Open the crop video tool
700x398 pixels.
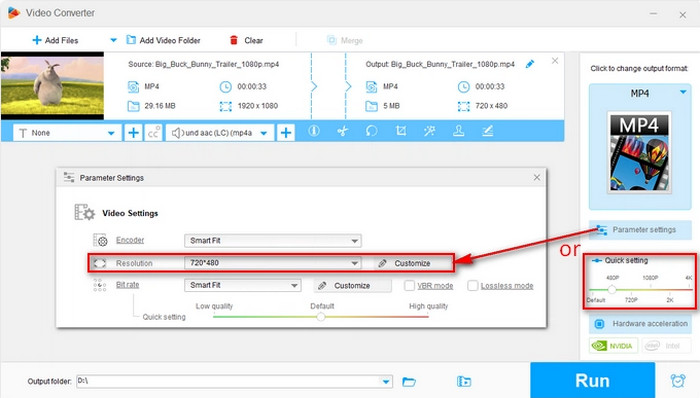(400, 131)
